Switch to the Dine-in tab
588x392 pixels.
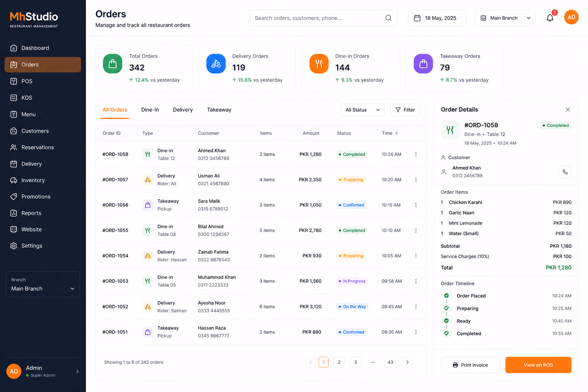(x=150, y=110)
